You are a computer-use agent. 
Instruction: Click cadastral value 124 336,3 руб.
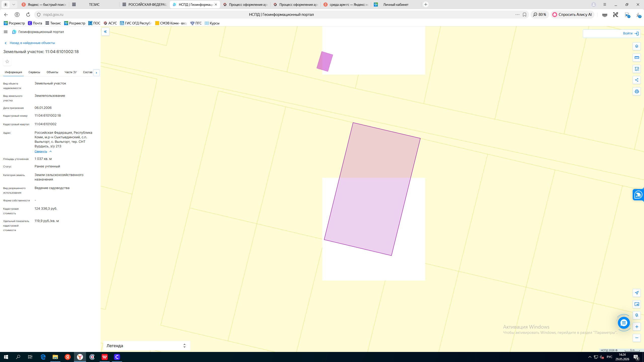point(46,209)
